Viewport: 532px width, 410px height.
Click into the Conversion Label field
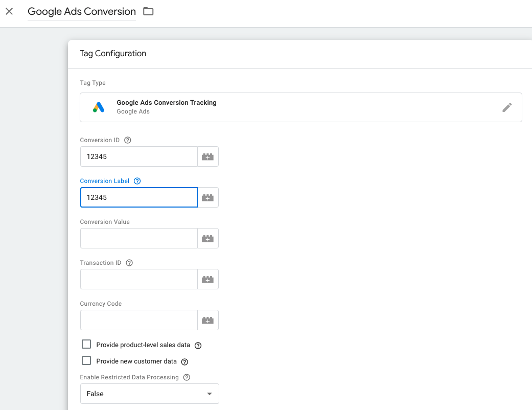point(139,197)
